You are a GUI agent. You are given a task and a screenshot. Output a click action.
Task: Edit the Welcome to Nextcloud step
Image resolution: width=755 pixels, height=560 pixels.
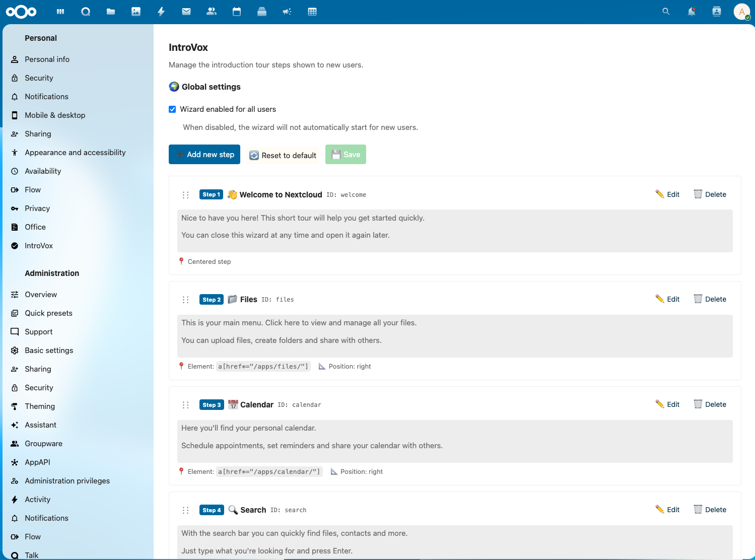[x=667, y=194]
